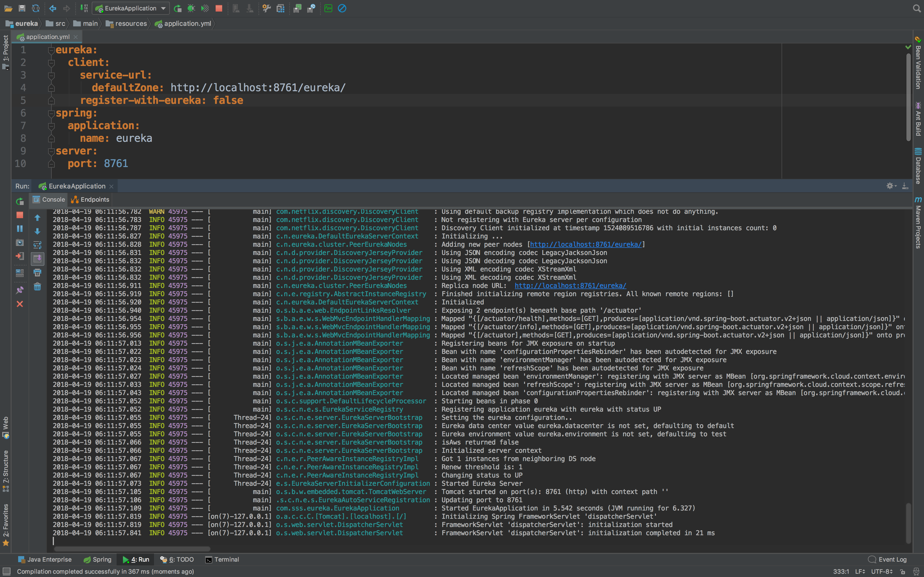Toggle pin tab in Run panel
924x577 pixels.
click(x=20, y=290)
